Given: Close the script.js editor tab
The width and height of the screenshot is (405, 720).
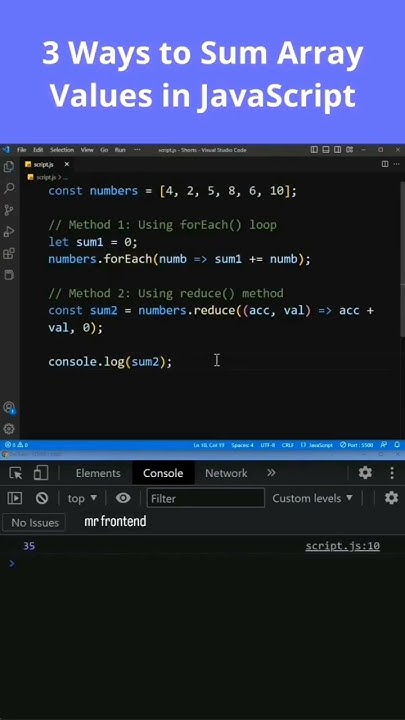Looking at the screenshot, I should 67,164.
